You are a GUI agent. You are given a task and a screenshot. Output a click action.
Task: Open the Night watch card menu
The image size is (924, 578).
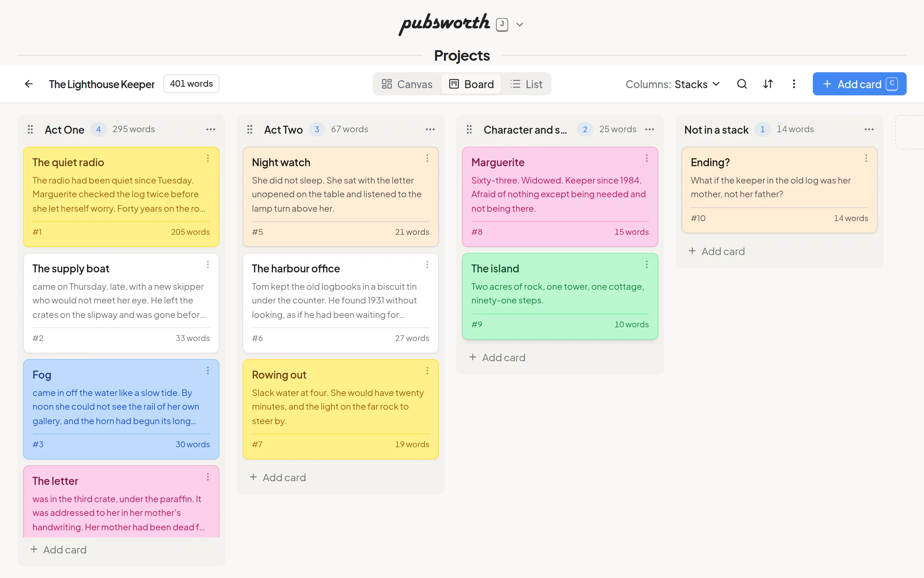(x=427, y=158)
